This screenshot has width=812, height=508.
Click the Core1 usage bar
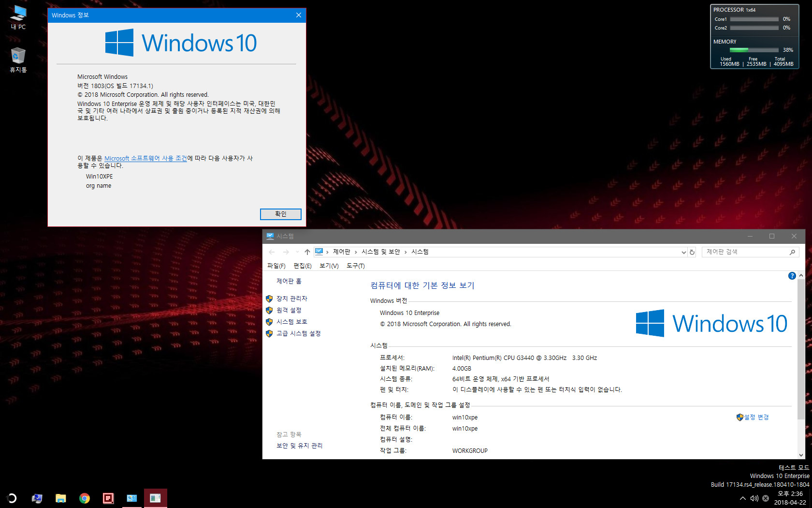tap(754, 19)
